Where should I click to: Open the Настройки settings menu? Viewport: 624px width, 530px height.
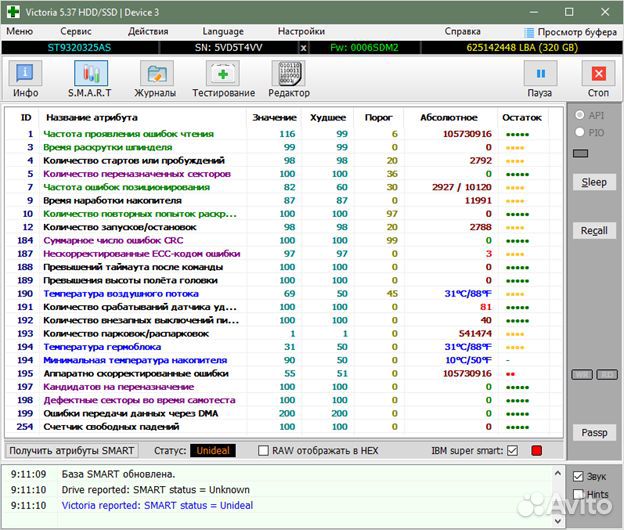pyautogui.click(x=300, y=32)
